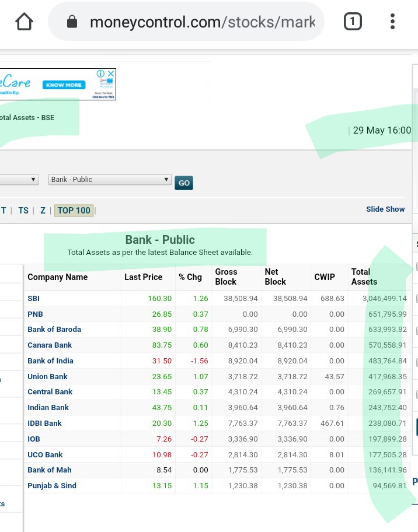
Task: Select Central Bank last price 13.45
Action: pos(162,391)
